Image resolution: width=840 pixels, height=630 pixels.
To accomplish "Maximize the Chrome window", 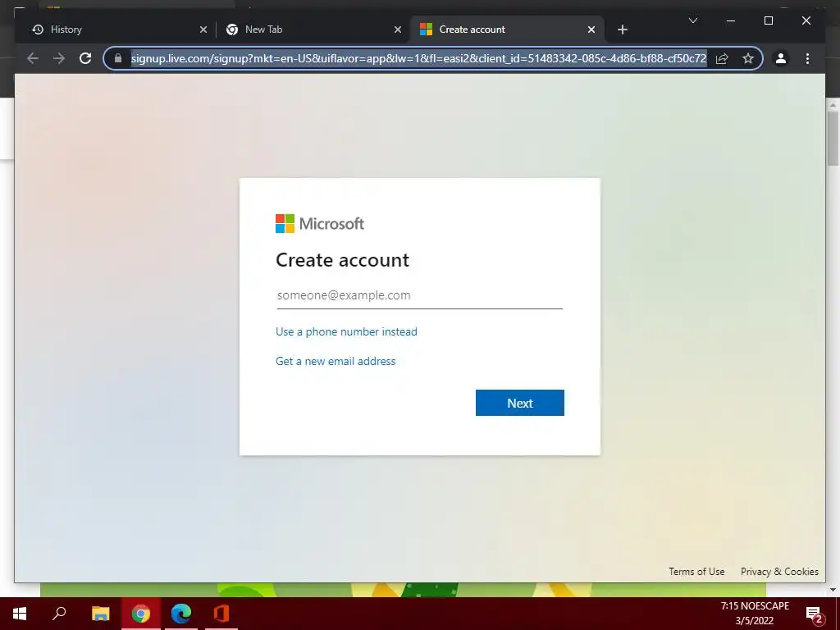I will click(x=768, y=21).
